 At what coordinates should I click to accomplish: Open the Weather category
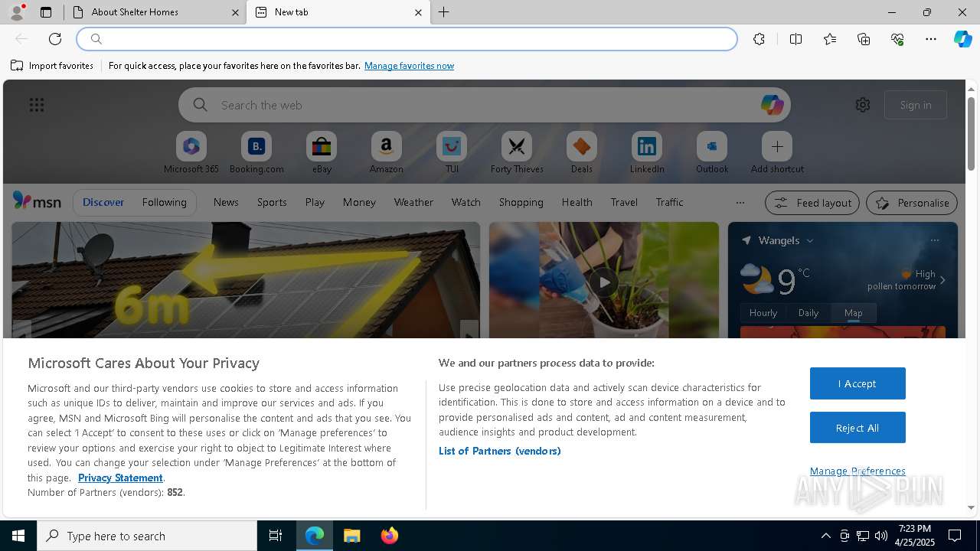coord(413,202)
